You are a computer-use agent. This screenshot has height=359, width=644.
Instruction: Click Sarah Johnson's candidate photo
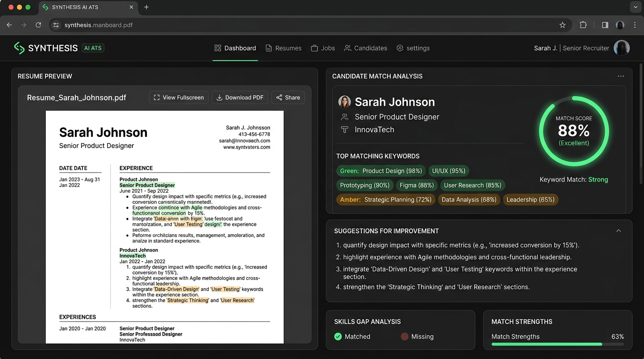[x=344, y=102]
